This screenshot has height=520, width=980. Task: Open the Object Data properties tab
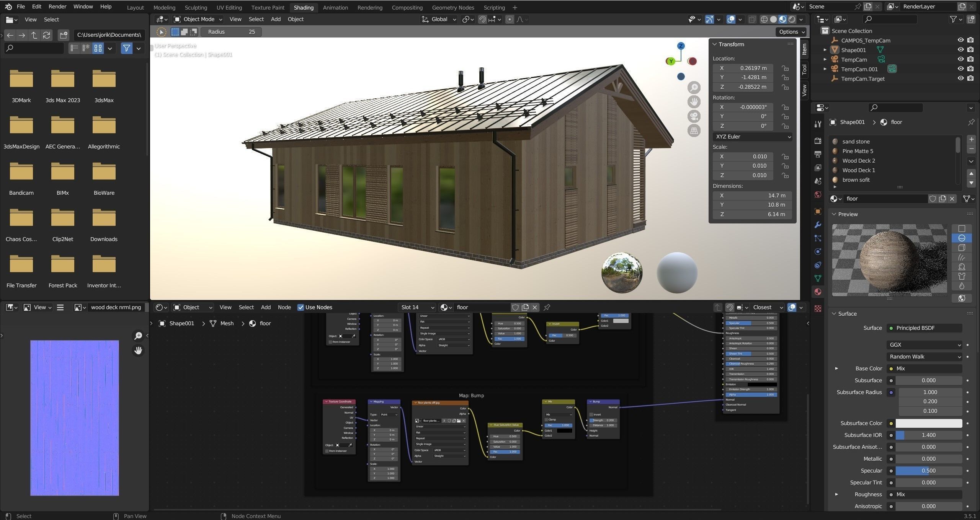(818, 278)
